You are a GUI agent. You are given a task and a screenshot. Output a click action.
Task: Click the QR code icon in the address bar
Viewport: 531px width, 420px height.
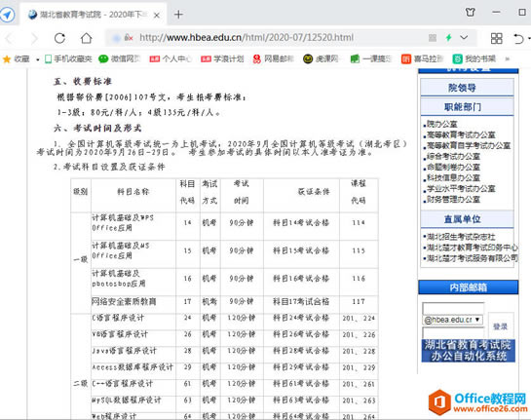(x=433, y=38)
